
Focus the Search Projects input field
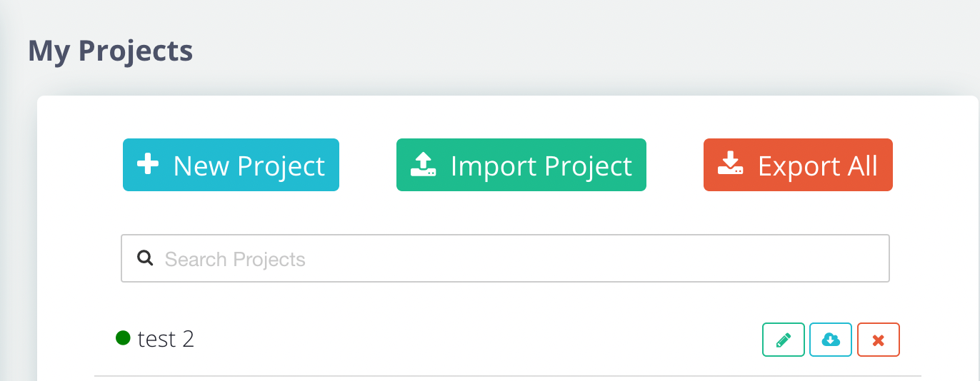505,258
